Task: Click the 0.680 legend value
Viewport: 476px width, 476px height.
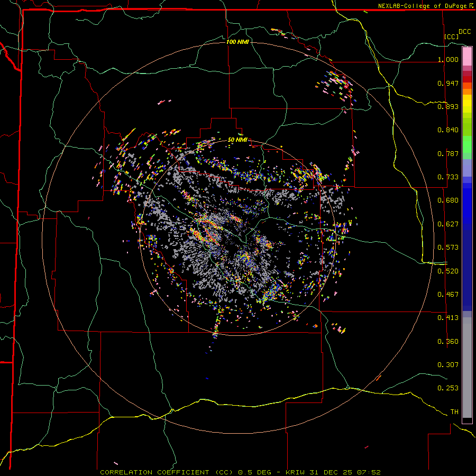Action: [448, 200]
